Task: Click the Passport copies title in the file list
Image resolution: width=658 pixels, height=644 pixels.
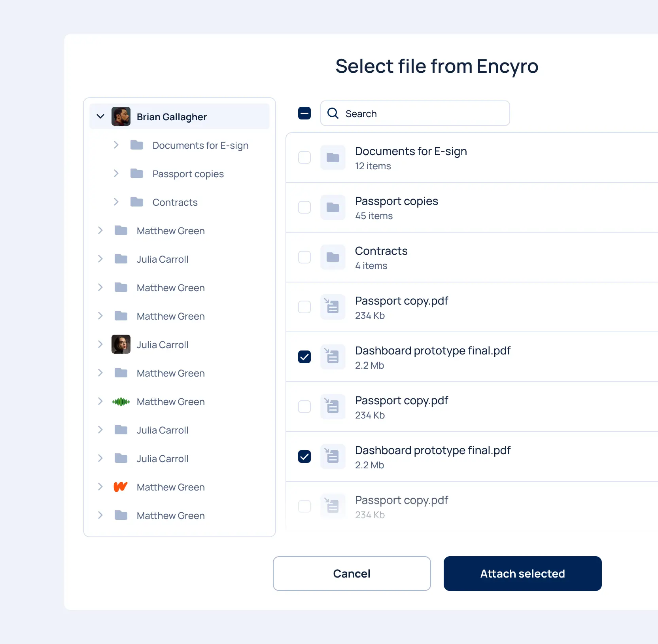Action: coord(397,201)
